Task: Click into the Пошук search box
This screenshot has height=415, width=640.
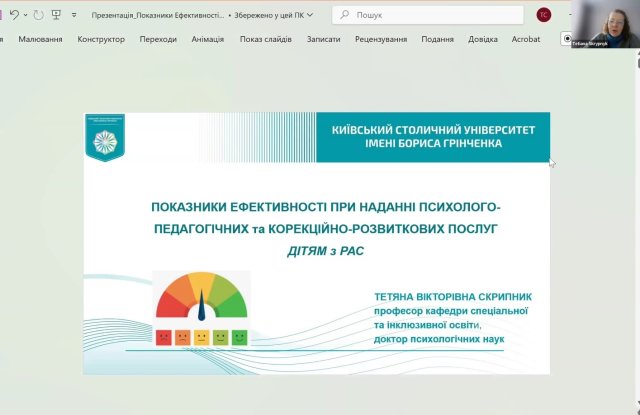Action: coord(430,15)
